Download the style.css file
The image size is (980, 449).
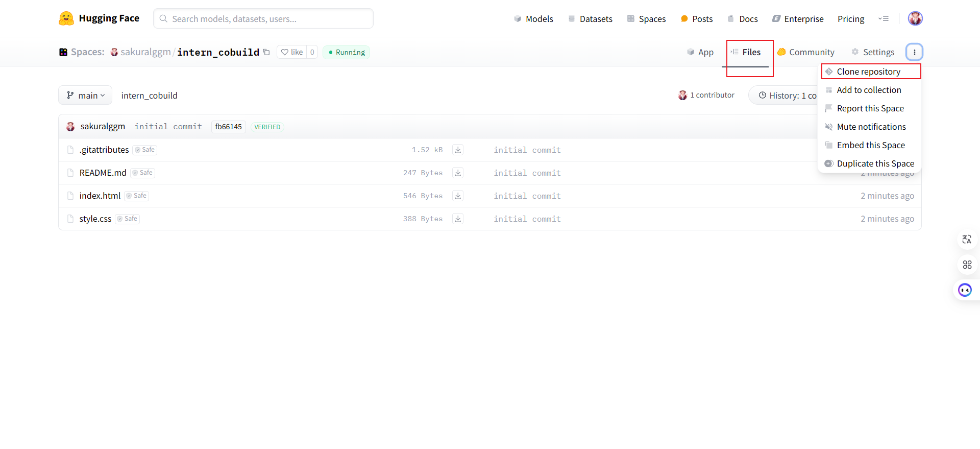(458, 219)
